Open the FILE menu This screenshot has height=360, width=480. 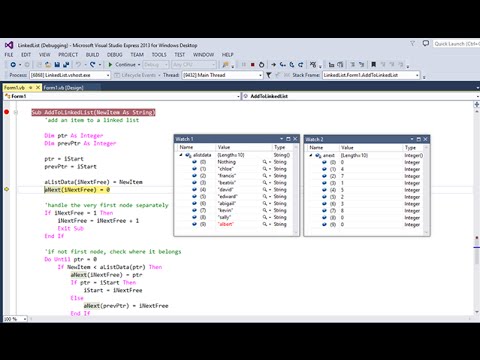(x=9, y=55)
